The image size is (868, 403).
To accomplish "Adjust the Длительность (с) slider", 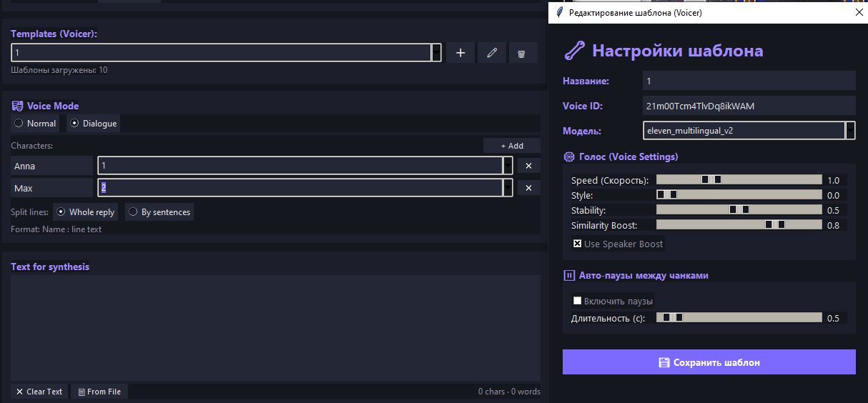I will tap(739, 317).
